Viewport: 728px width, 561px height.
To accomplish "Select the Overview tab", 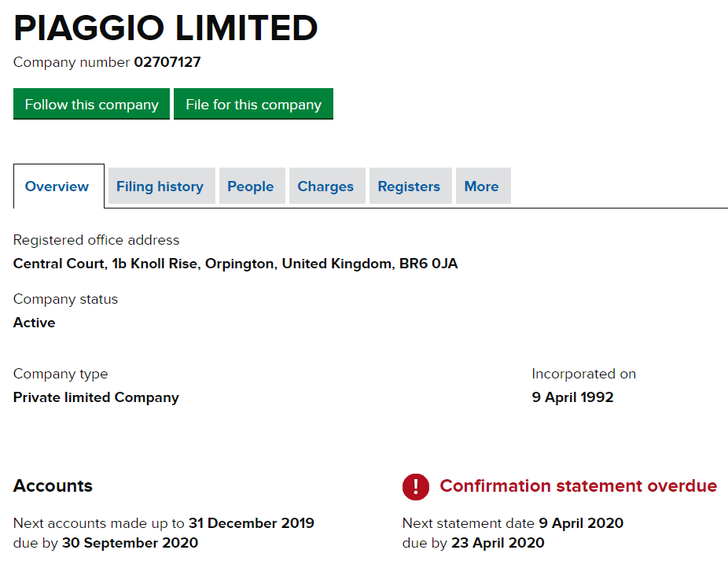I will coord(57,186).
